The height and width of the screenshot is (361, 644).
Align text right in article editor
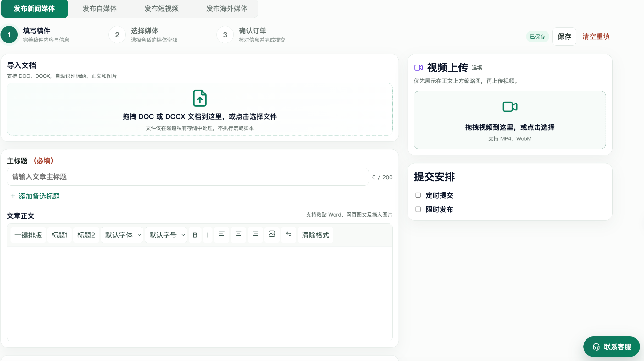[x=255, y=234]
